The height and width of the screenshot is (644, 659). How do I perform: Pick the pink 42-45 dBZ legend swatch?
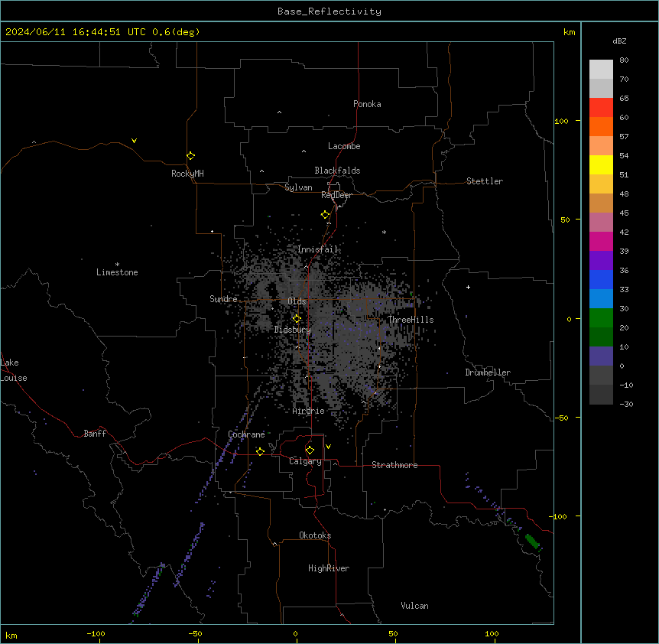(x=601, y=223)
